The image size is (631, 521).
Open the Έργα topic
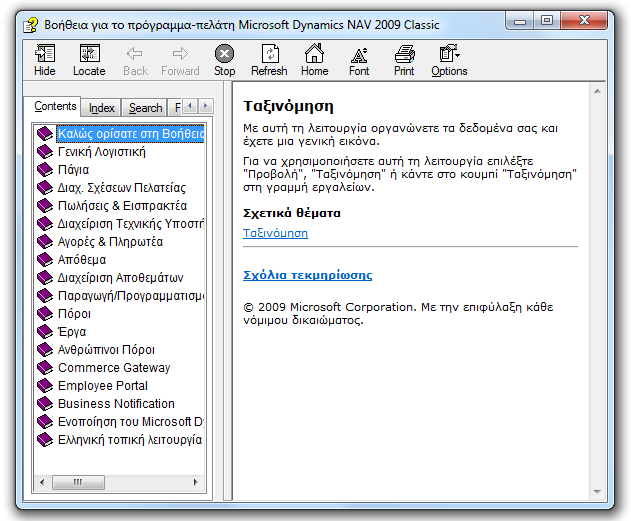pyautogui.click(x=72, y=332)
